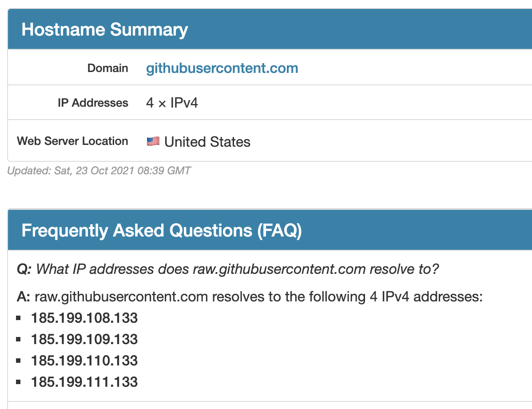The width and height of the screenshot is (532, 409).
Task: Click the bullet before 185.199.109.133
Action: (x=19, y=339)
